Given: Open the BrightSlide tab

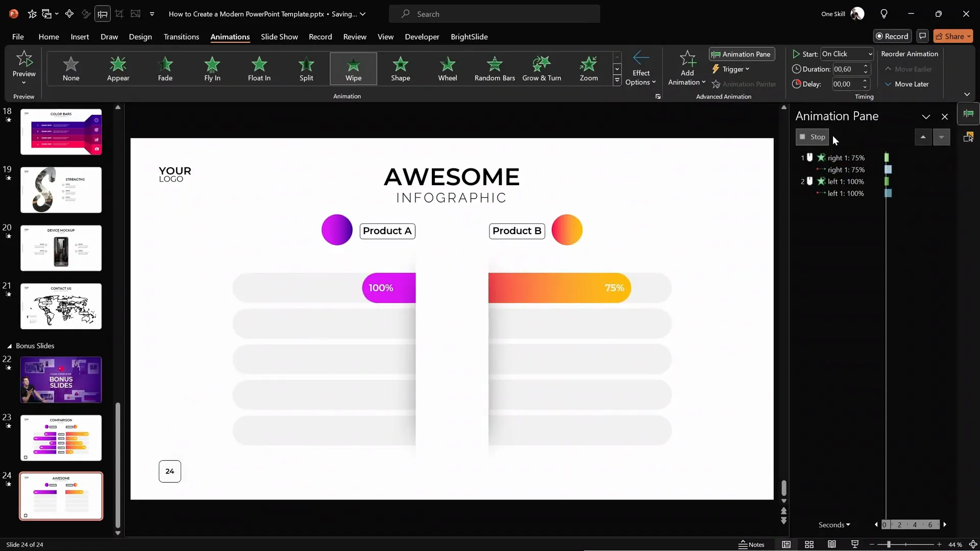Looking at the screenshot, I should point(469,37).
